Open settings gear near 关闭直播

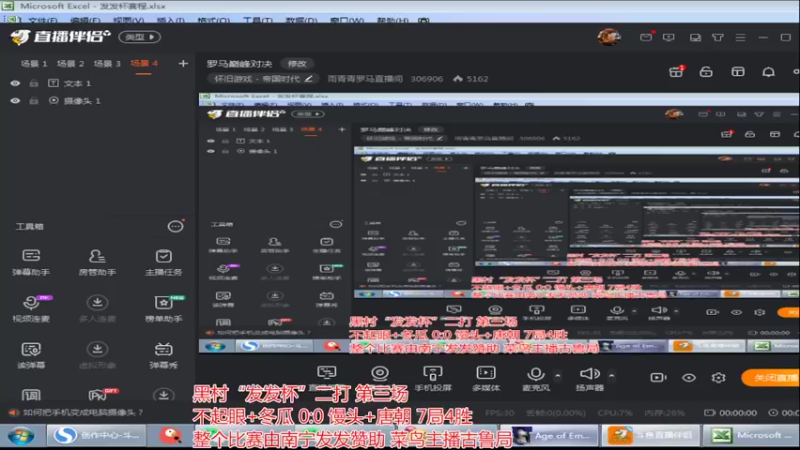pyautogui.click(x=718, y=378)
